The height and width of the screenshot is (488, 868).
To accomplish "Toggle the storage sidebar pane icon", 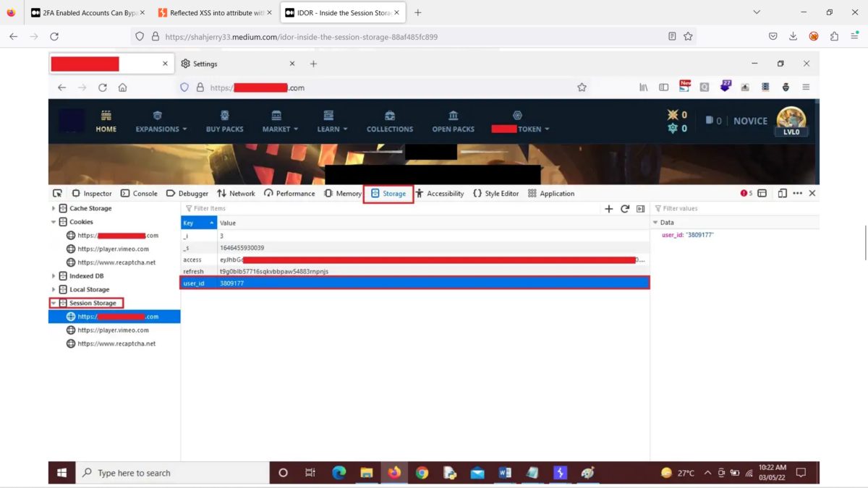I will 641,209.
